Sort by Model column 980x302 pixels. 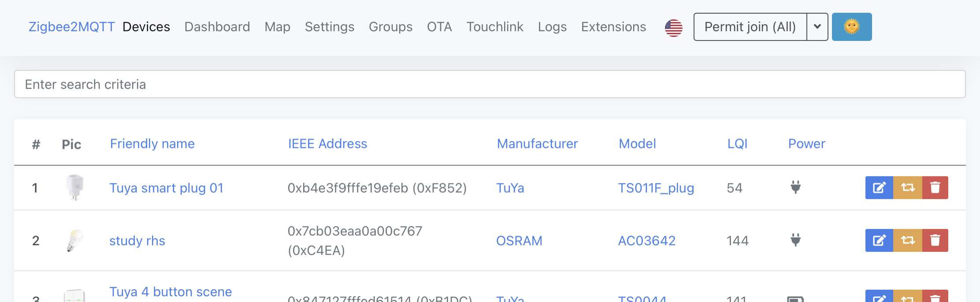point(637,144)
